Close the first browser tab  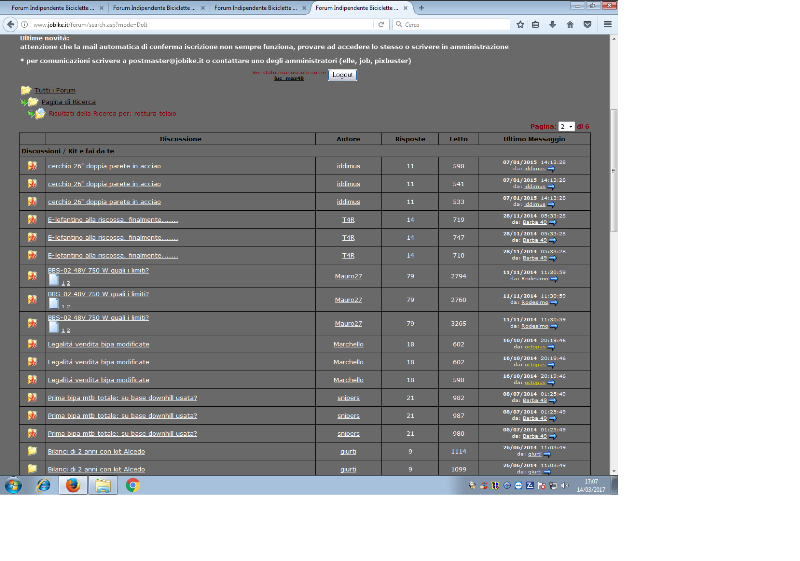pos(101,8)
